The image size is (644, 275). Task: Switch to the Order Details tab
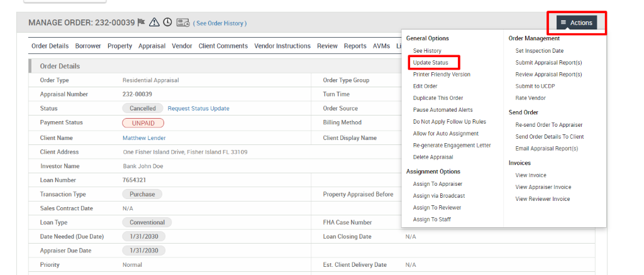pyautogui.click(x=50, y=46)
